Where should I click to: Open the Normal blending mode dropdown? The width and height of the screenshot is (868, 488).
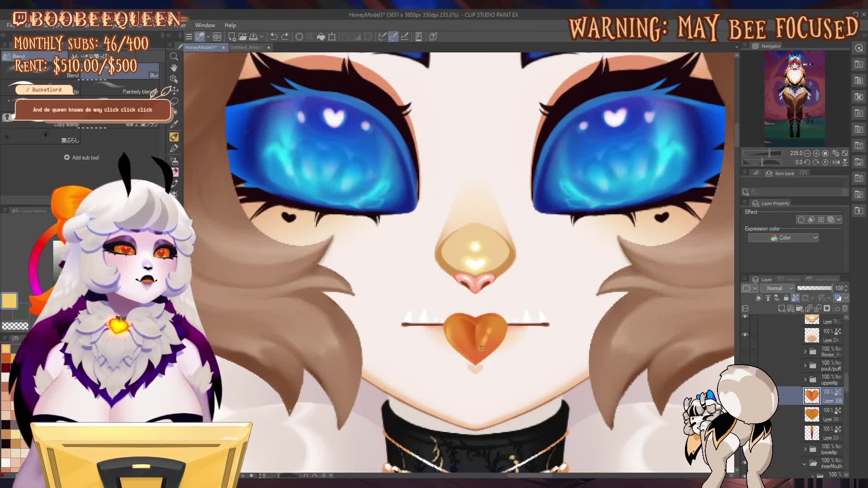(778, 288)
